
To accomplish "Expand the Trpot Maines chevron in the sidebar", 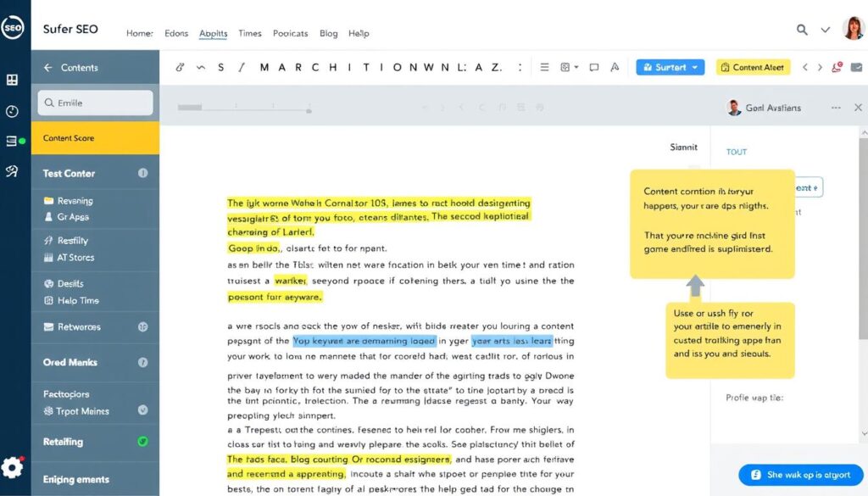I will click(x=144, y=411).
